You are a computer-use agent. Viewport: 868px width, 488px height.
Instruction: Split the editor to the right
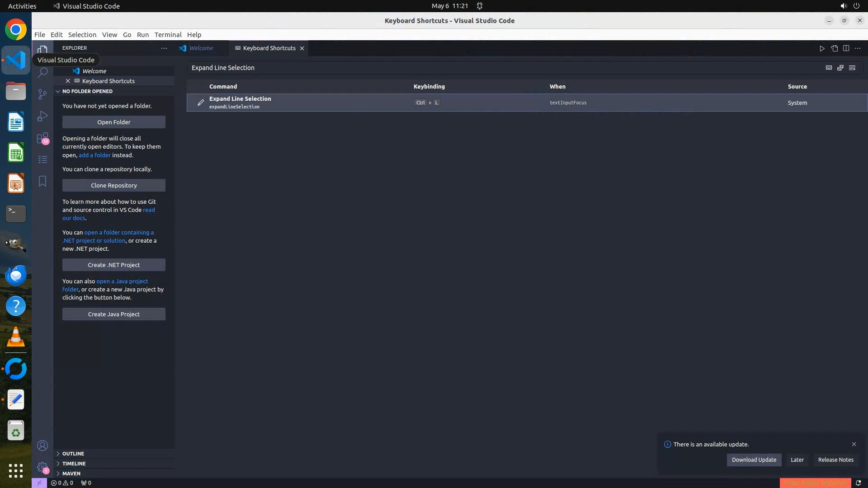846,48
